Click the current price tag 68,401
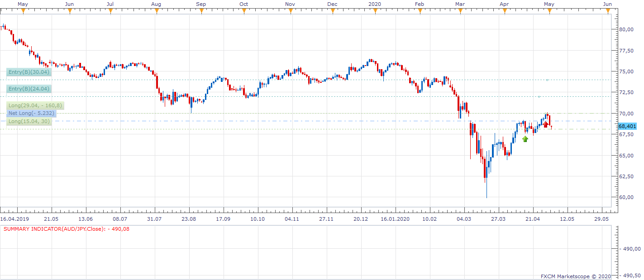The height and width of the screenshot is (280, 644). pos(627,126)
